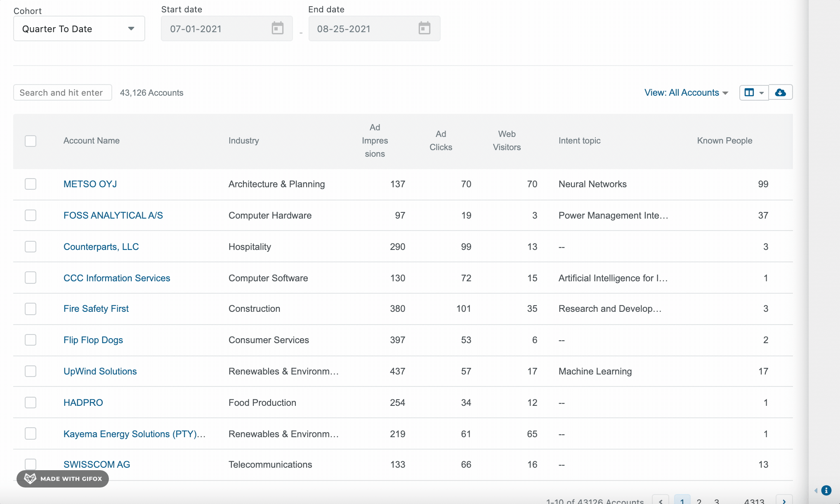The width and height of the screenshot is (840, 504).
Task: Open the METSO OYJ account link
Action: pyautogui.click(x=90, y=184)
